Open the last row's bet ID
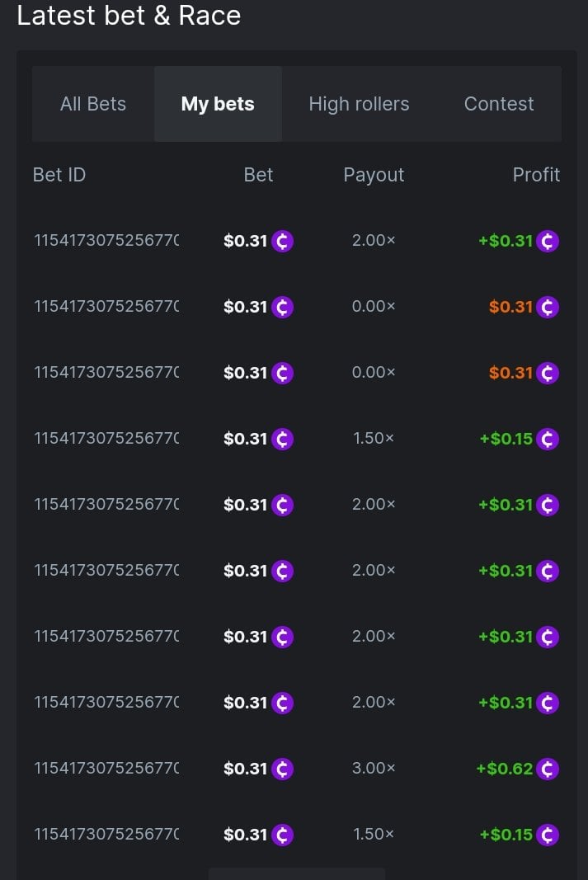This screenshot has height=880, width=588. tap(106, 835)
